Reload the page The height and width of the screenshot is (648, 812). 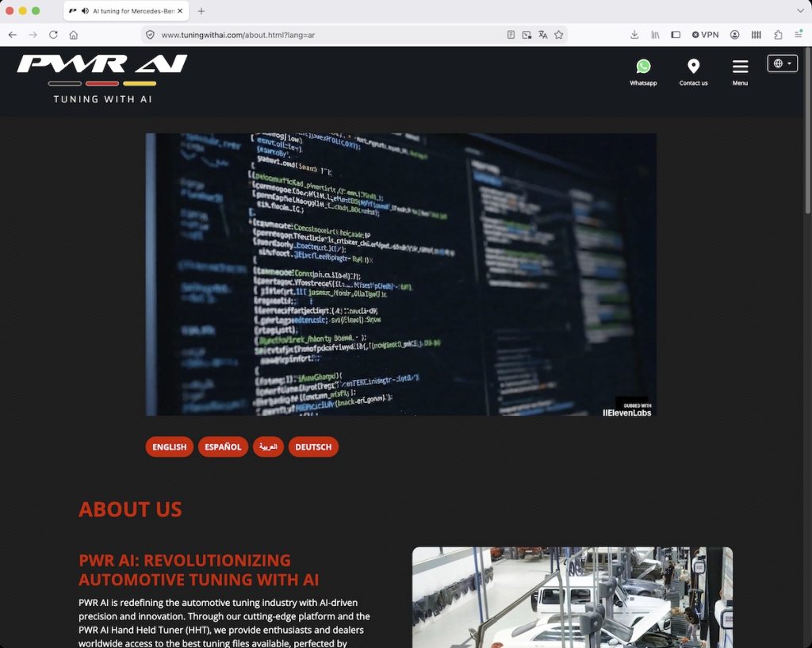pos(53,35)
